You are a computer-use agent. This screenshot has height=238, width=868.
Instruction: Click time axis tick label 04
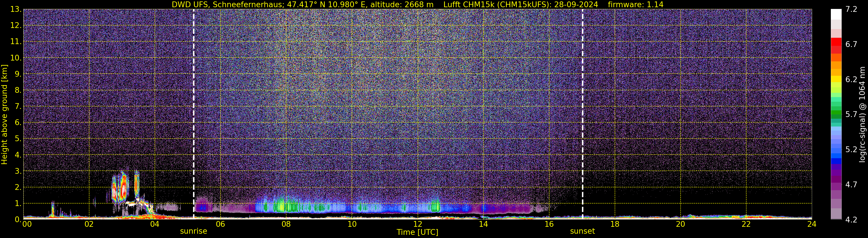155,224
